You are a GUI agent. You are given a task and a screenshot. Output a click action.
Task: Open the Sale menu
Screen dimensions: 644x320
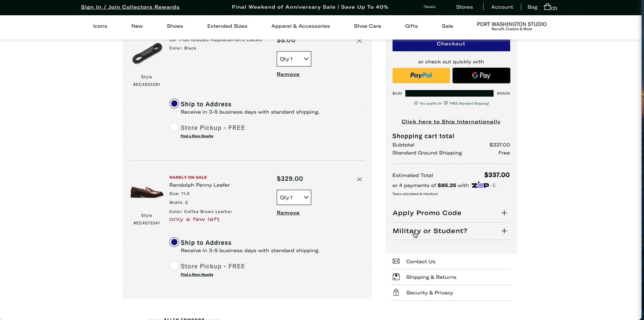pyautogui.click(x=447, y=26)
